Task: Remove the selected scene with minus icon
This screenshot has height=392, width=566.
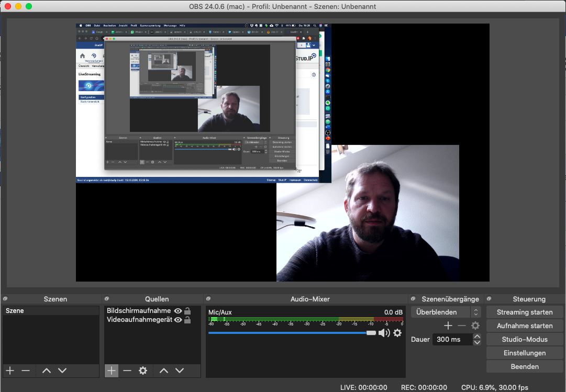Action: pyautogui.click(x=26, y=371)
